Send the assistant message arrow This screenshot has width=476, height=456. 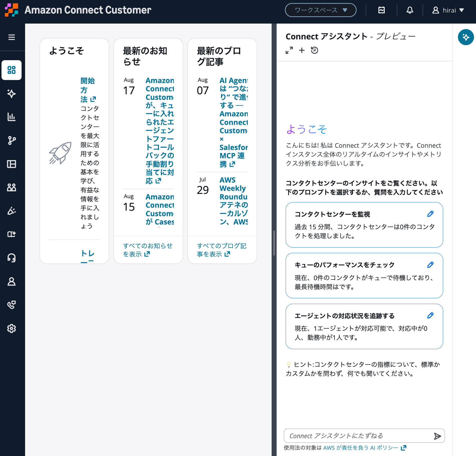(437, 436)
